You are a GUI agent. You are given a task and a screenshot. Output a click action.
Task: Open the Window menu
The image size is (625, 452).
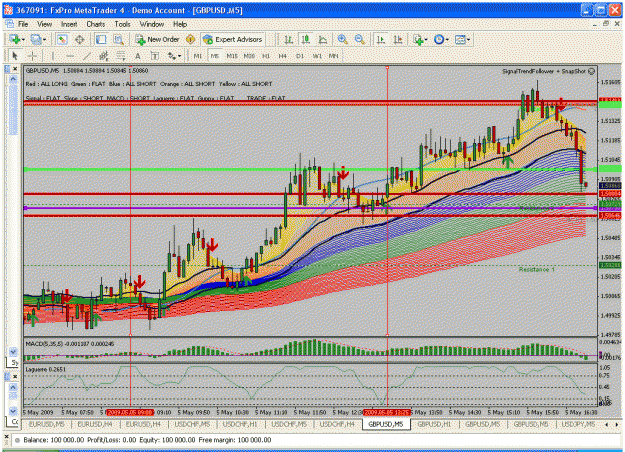coord(151,24)
